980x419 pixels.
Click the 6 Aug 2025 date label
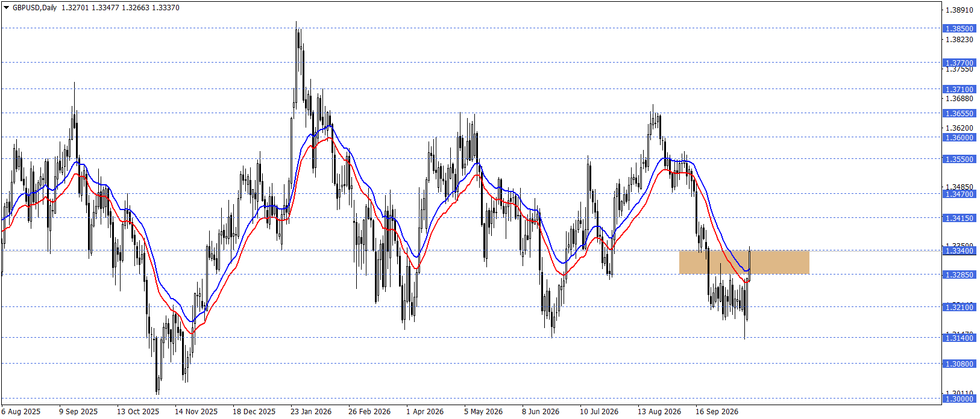pos(21,412)
